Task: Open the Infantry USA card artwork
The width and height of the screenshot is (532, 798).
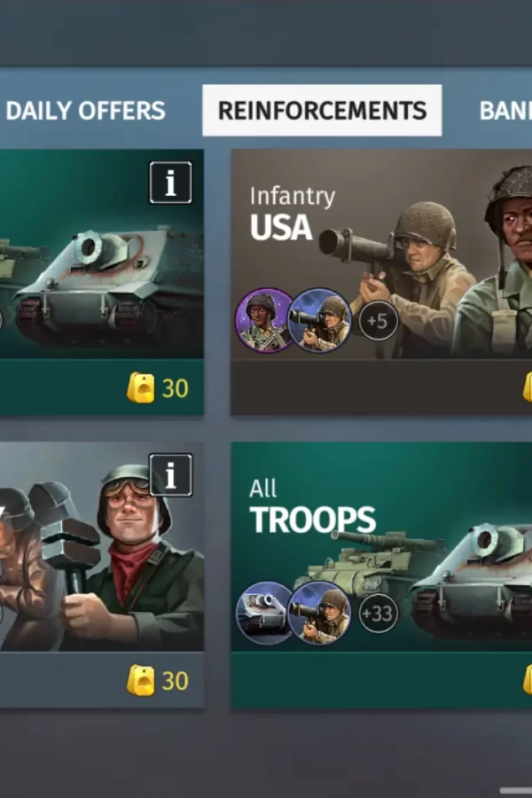Action: tap(381, 254)
